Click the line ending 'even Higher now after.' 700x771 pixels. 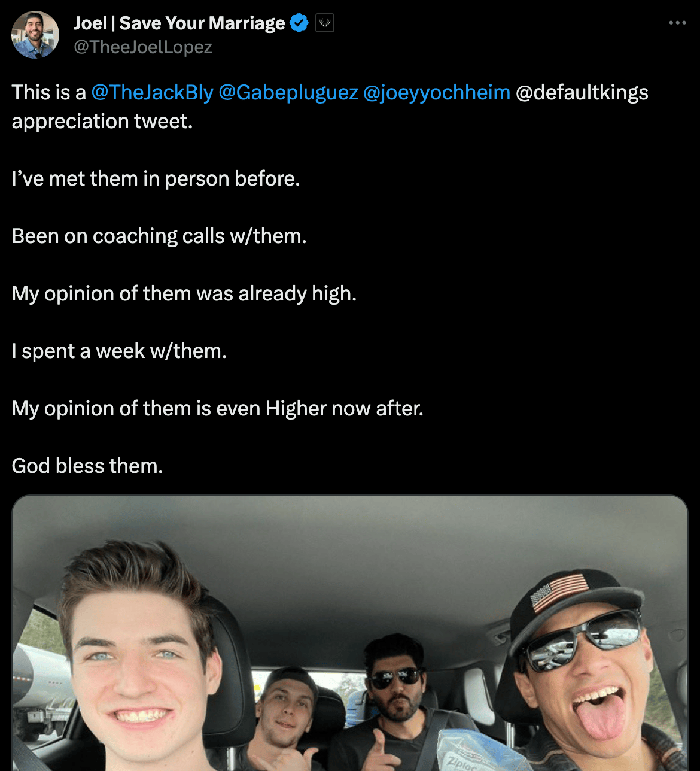pyautogui.click(x=218, y=408)
